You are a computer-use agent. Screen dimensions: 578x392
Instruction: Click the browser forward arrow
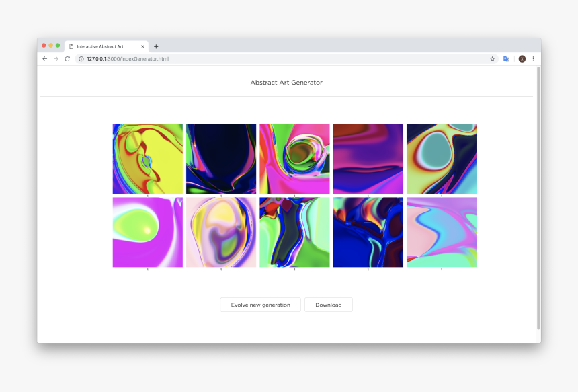[x=56, y=59]
